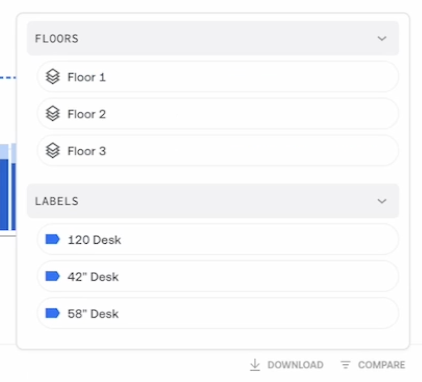Image resolution: width=422 pixels, height=382 pixels.
Task: Click the LABELS section header
Action: pyautogui.click(x=213, y=201)
